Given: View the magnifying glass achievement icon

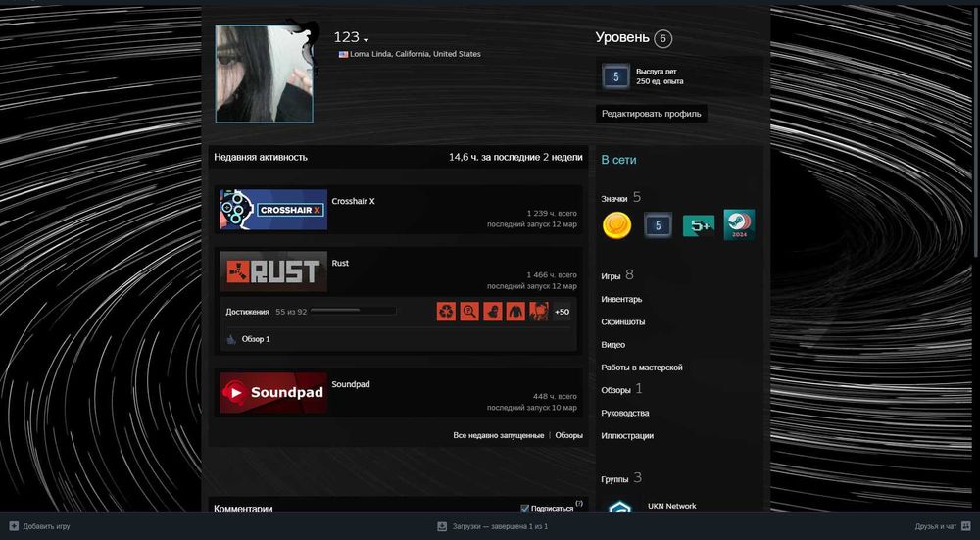Looking at the screenshot, I should tap(469, 312).
